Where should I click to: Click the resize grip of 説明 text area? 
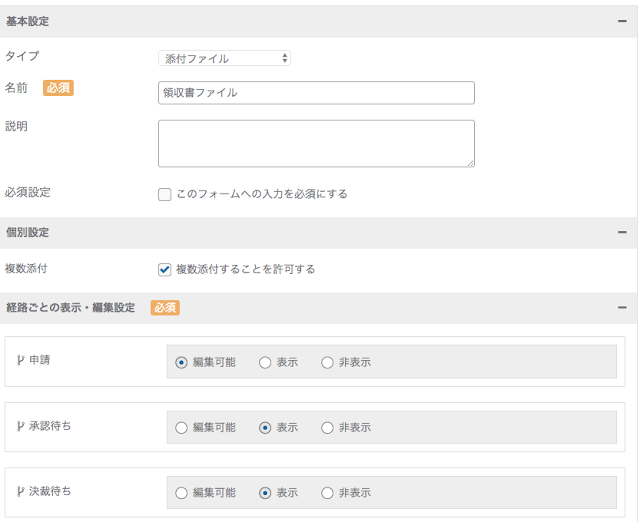tap(471, 163)
